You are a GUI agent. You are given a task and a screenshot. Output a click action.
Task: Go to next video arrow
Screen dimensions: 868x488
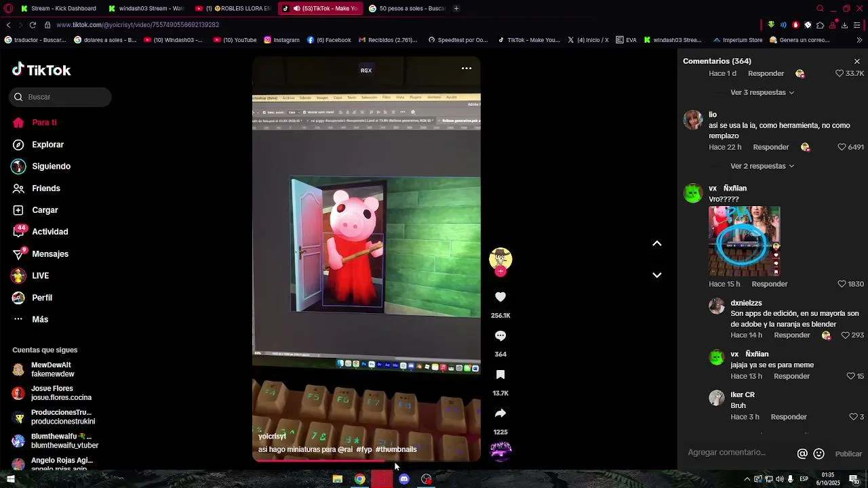tap(657, 275)
